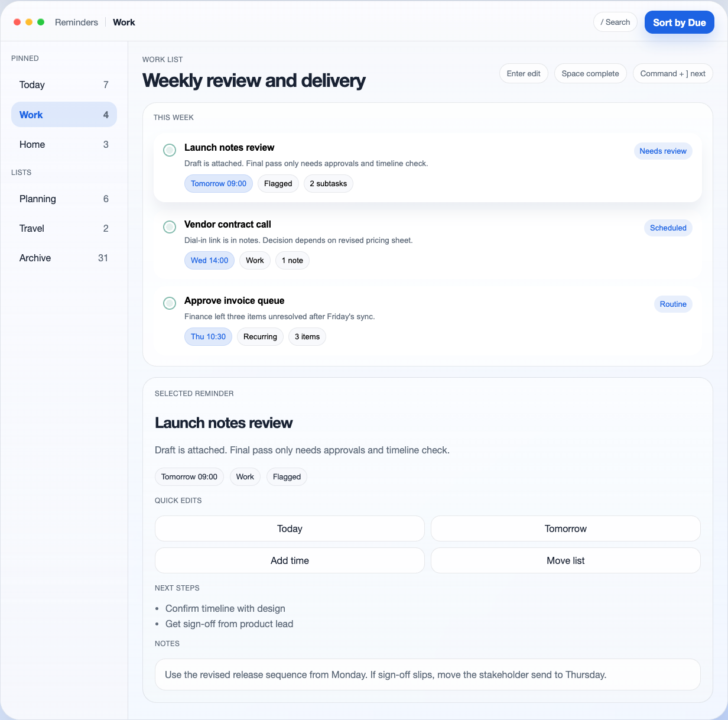Toggle the Vendor contract call completion circle
The width and height of the screenshot is (728, 720).
click(x=170, y=227)
